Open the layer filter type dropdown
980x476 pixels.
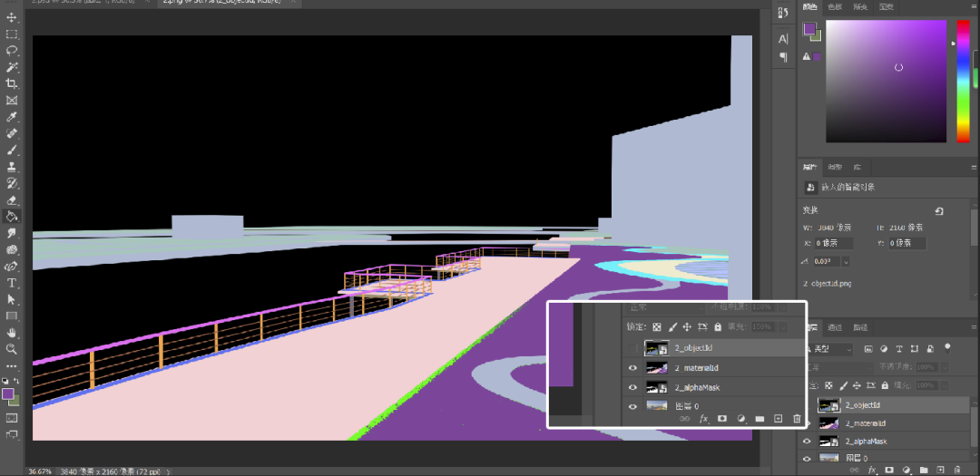[830, 349]
